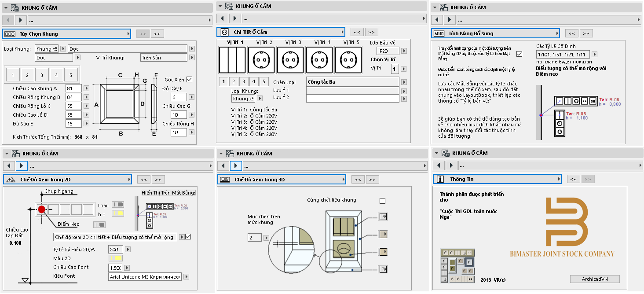Viewport: 644px width, 294px height.
Task: Click the info icon beside Thông Tin
Action: pos(439,179)
